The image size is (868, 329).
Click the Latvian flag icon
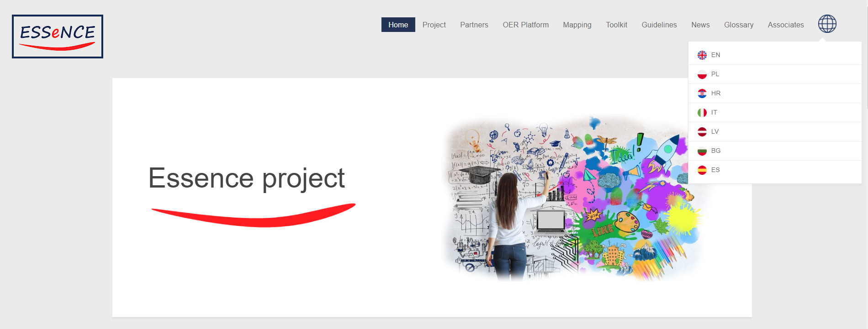pyautogui.click(x=702, y=132)
